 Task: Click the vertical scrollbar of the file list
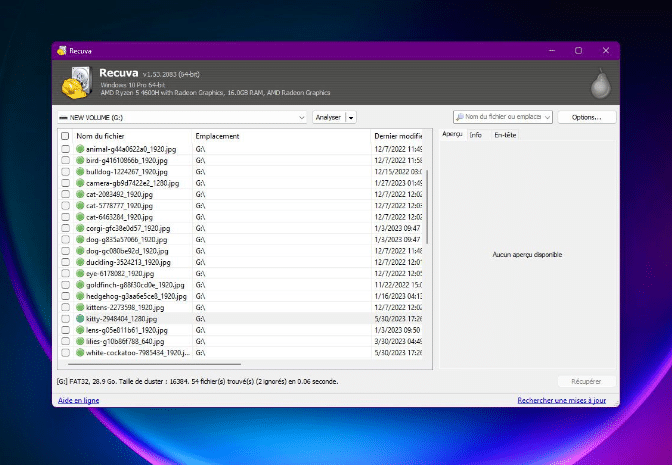point(427,207)
